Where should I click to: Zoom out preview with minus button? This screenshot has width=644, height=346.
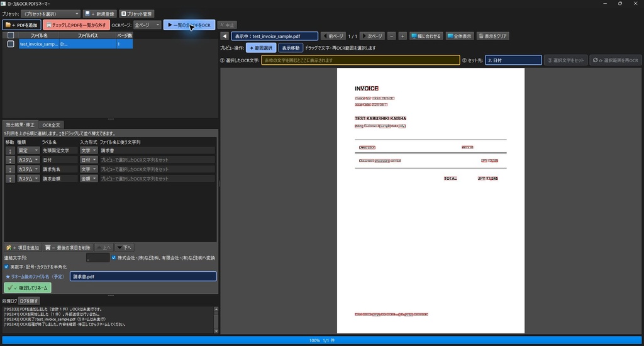pyautogui.click(x=391, y=36)
